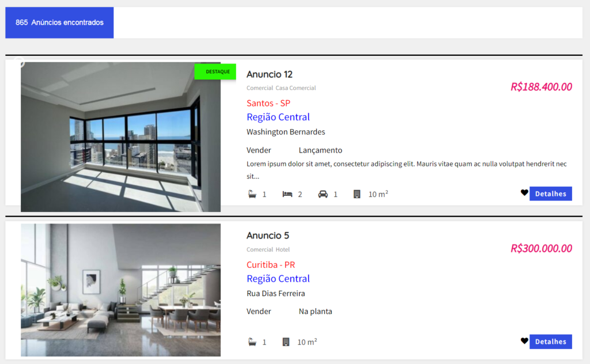This screenshot has width=590, height=364.
Task: Open the Anuncio 5 living room photo
Action: 120,290
